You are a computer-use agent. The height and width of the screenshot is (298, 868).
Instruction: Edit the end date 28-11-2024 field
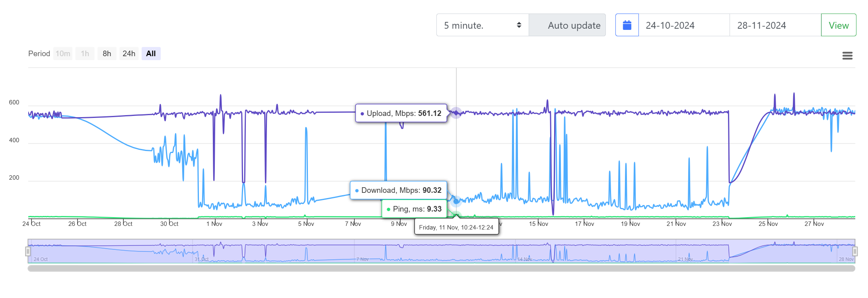pos(775,25)
